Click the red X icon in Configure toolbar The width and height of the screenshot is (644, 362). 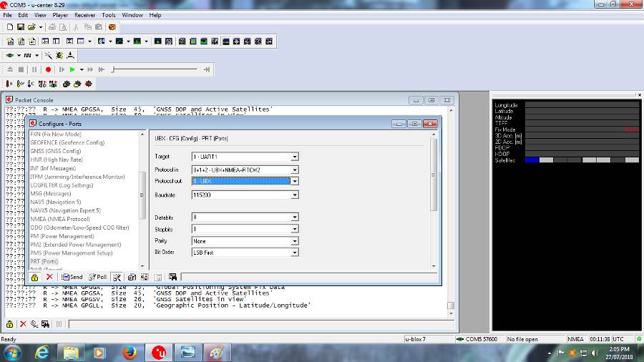[x=49, y=277]
